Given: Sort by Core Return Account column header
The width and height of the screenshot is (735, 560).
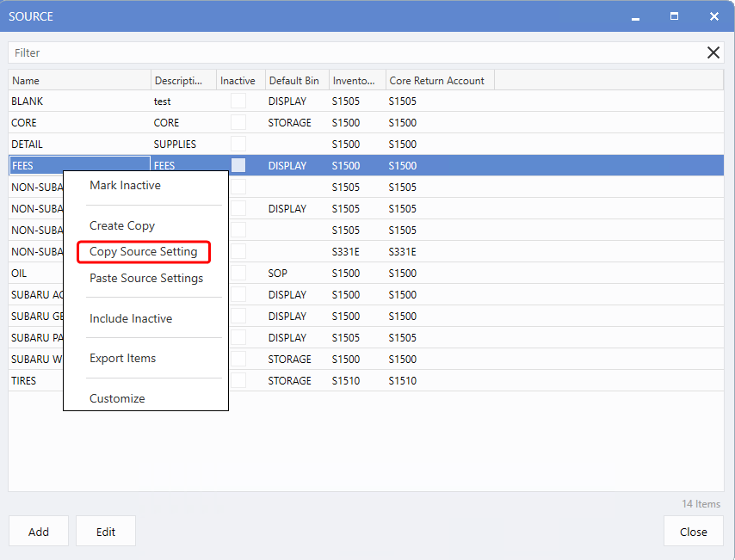Looking at the screenshot, I should pyautogui.click(x=437, y=81).
